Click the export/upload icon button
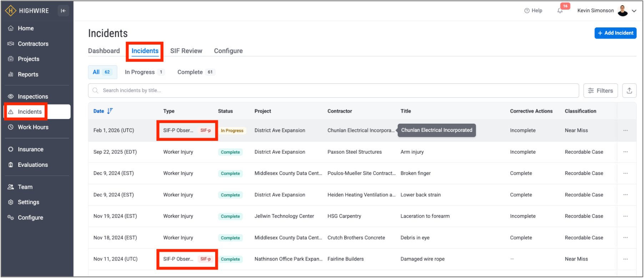The image size is (644, 278). [629, 91]
